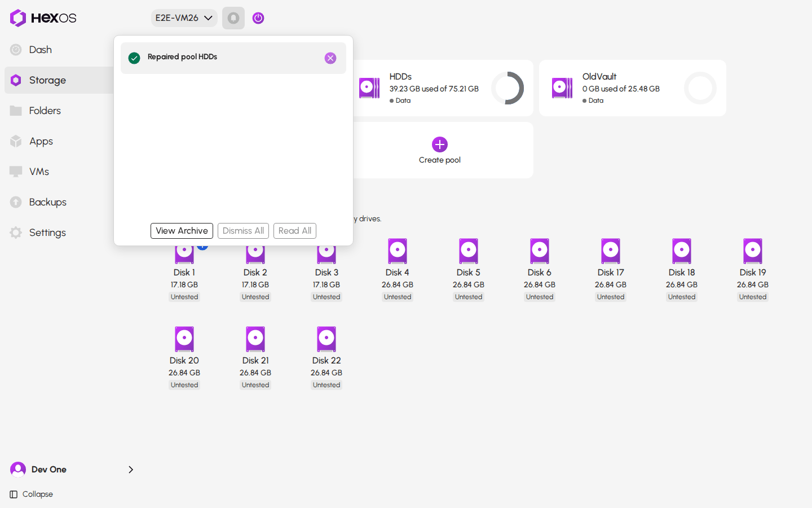This screenshot has width=812, height=508.
Task: Open the E2E-VM26 server dropdown
Action: [184, 18]
